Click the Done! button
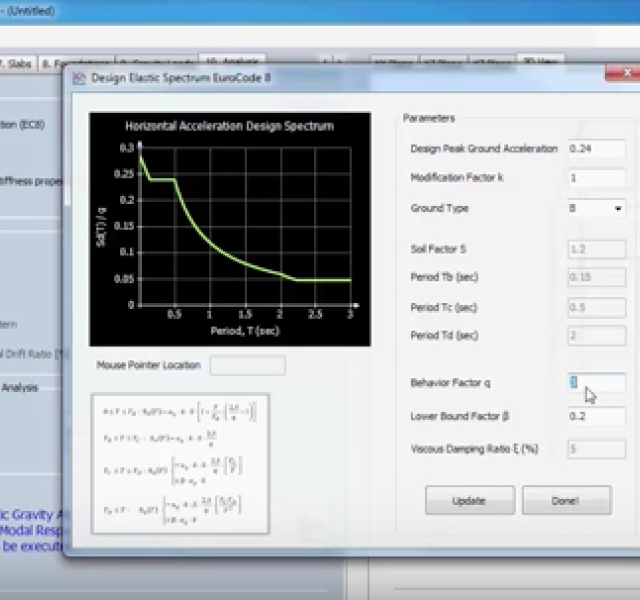The height and width of the screenshot is (600, 640). [567, 500]
